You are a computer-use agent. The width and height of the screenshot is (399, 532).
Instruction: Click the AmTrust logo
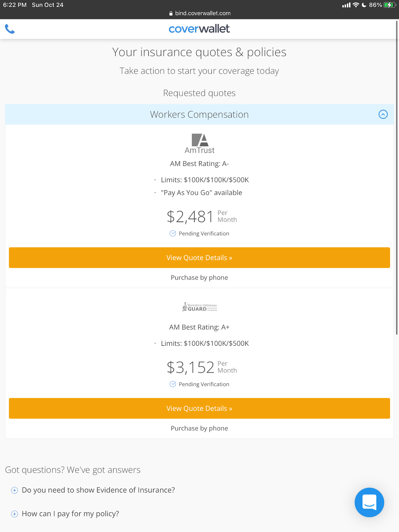pyautogui.click(x=199, y=144)
